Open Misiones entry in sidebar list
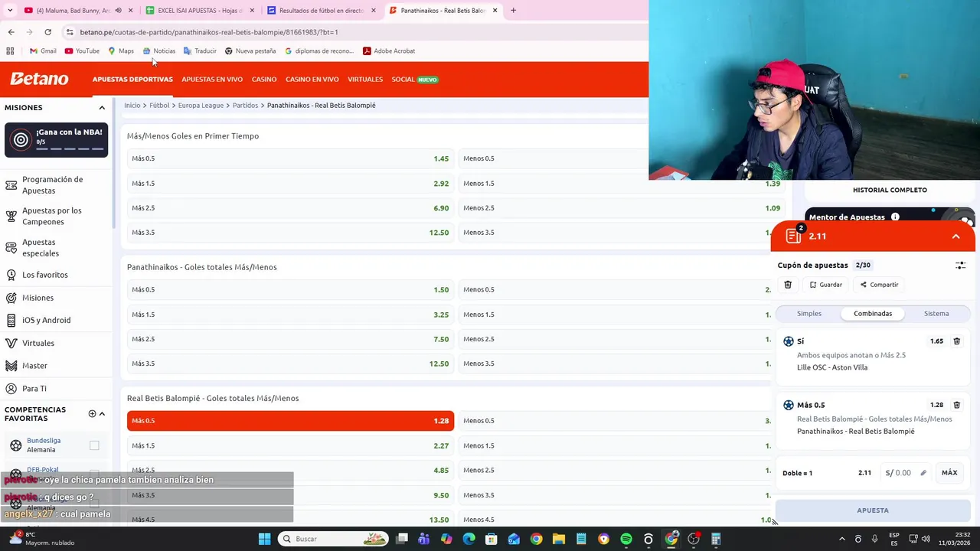 55,298
